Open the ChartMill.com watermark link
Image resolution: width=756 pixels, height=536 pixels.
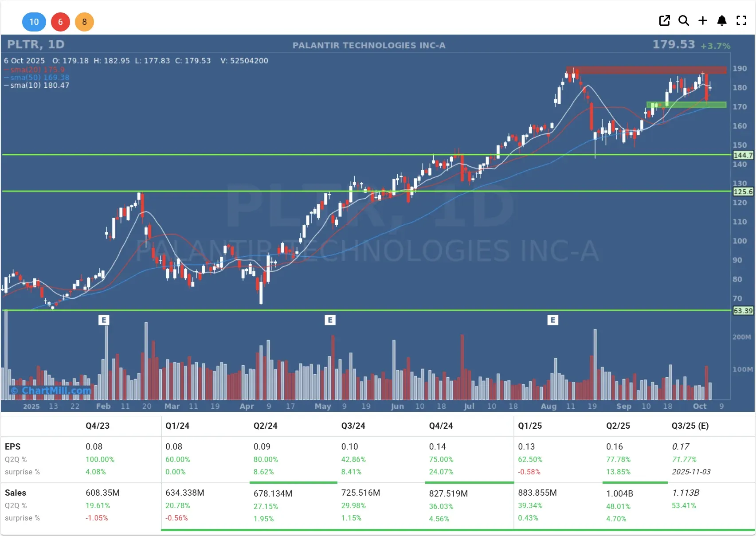pyautogui.click(x=51, y=391)
